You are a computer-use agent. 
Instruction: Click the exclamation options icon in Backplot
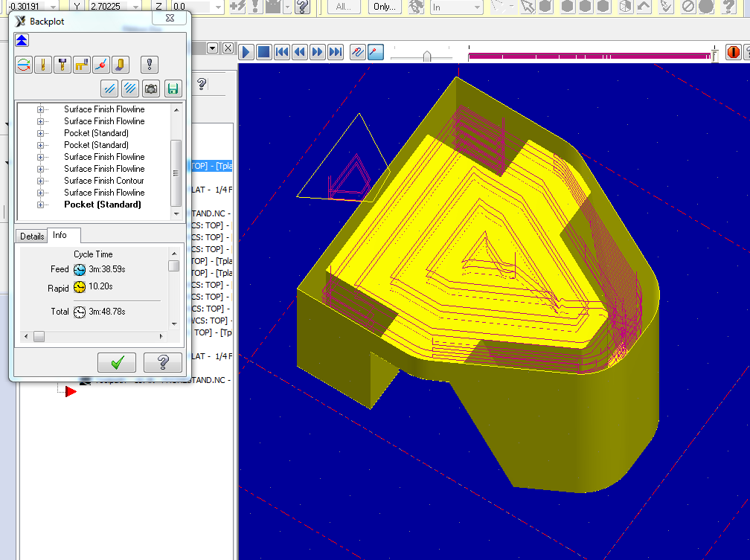coord(150,65)
